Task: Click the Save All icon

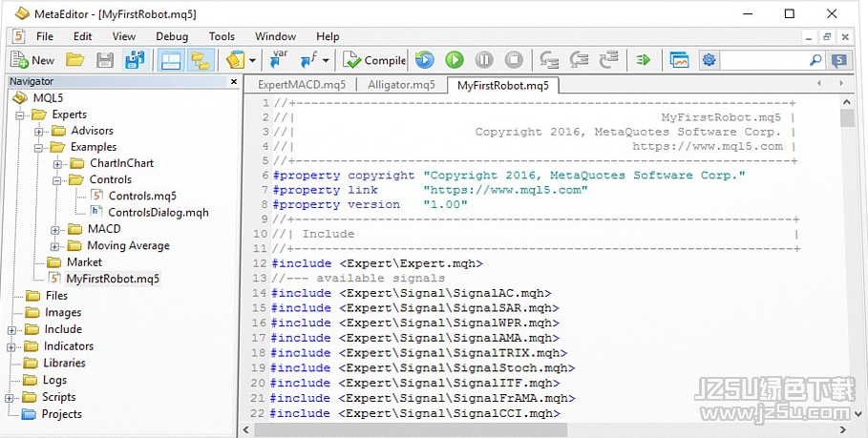Action: 135,60
